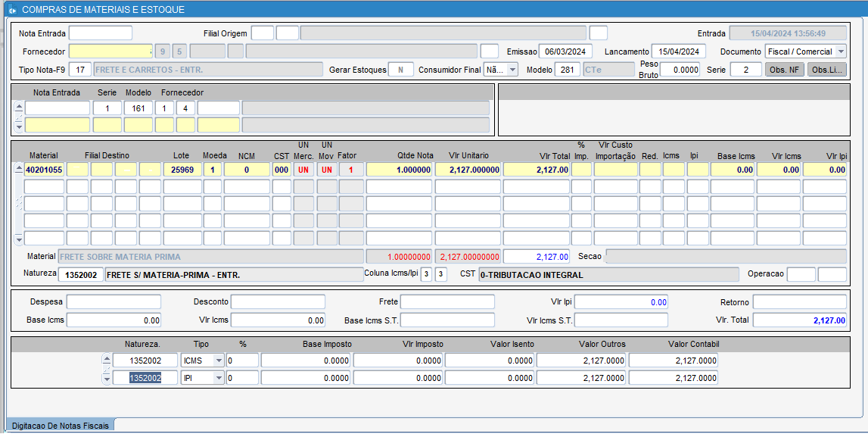This screenshot has width=868, height=434.
Task: Click the Obs. NF button
Action: coord(785,69)
